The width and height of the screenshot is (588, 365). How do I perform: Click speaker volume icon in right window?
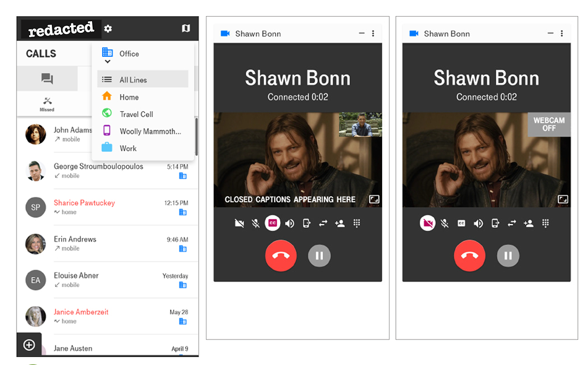click(x=478, y=223)
